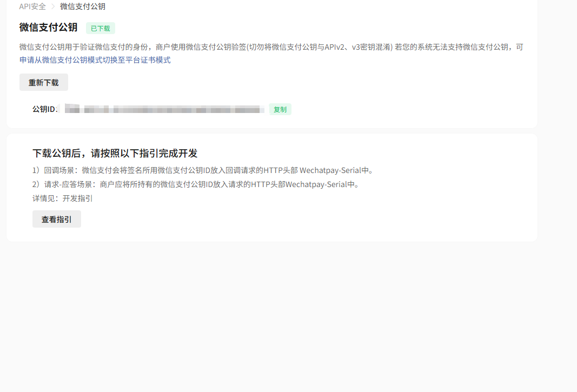Select the blurred 公钥ID value
Viewport: 577px width, 392px height.
164,109
